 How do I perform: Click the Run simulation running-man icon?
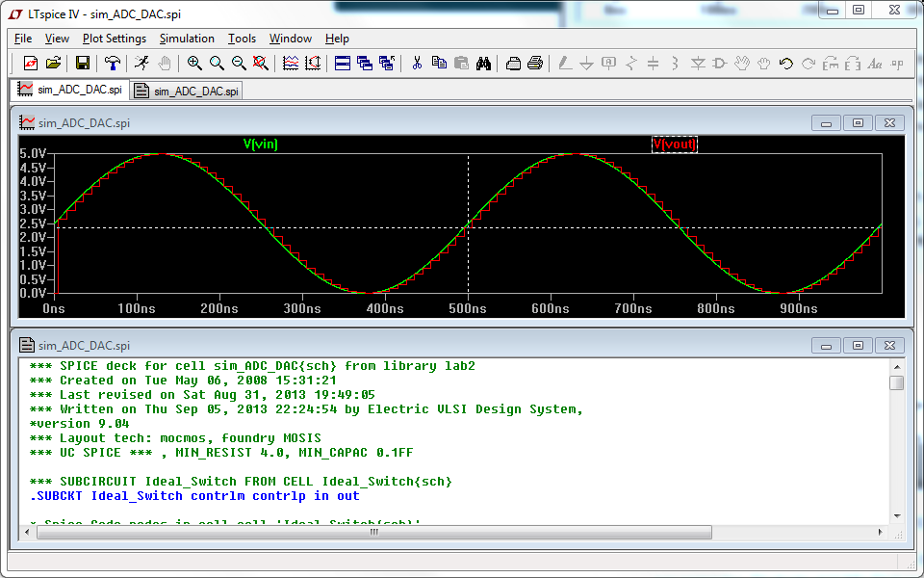141,64
